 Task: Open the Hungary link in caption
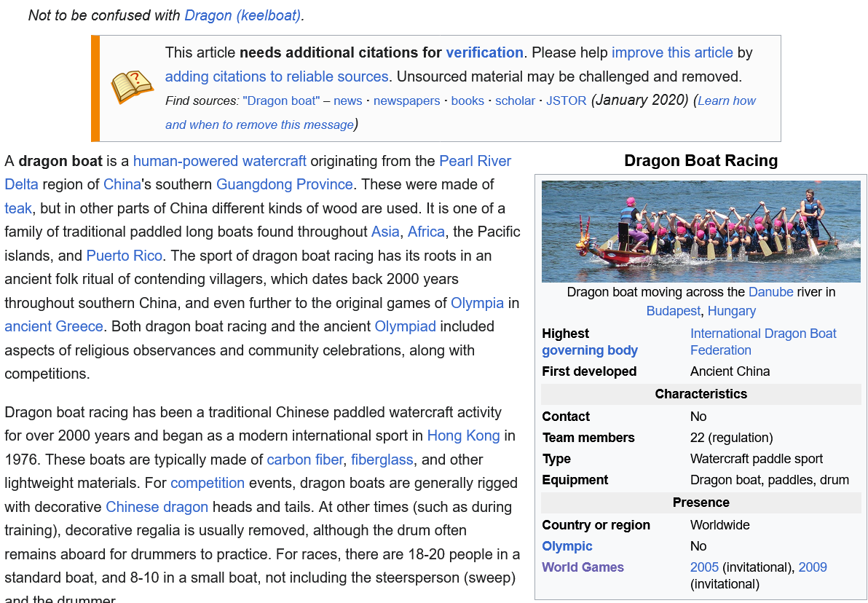click(x=732, y=311)
